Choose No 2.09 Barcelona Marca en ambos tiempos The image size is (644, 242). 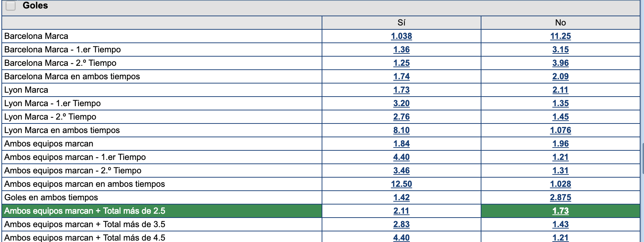pyautogui.click(x=560, y=76)
